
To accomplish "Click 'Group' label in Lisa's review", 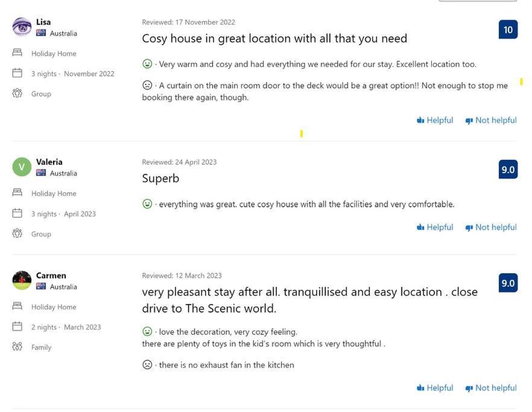I will pos(41,94).
